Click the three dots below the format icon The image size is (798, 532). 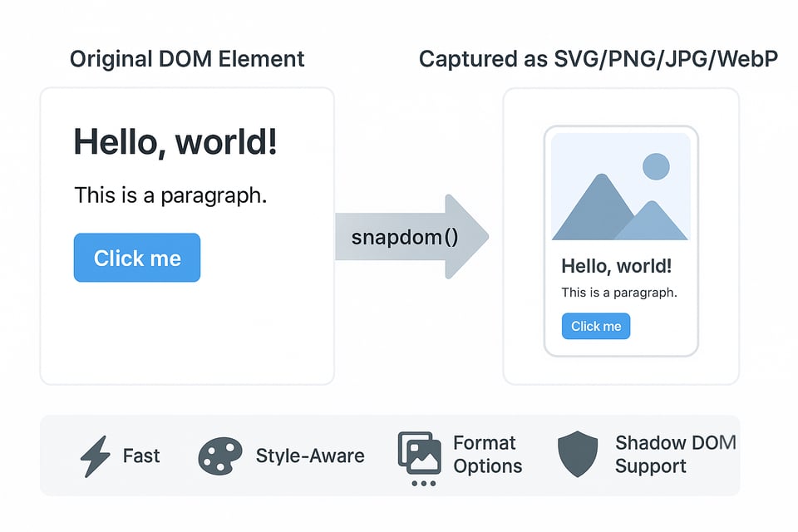pyautogui.click(x=423, y=483)
